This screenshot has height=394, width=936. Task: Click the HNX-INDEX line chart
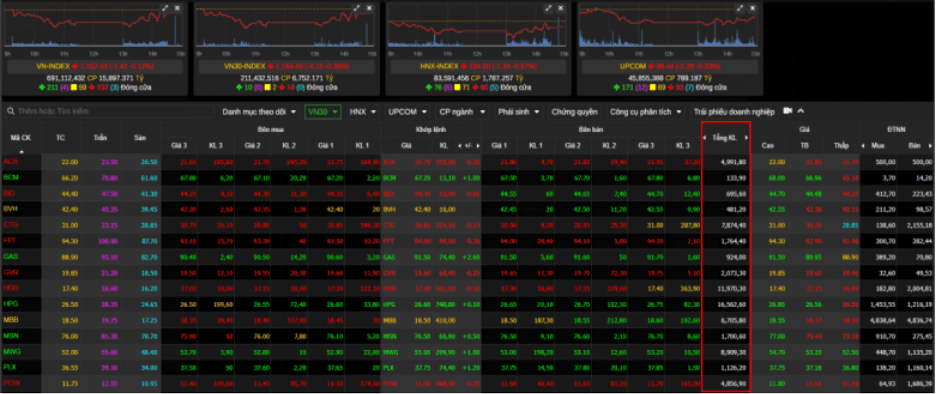[476, 27]
